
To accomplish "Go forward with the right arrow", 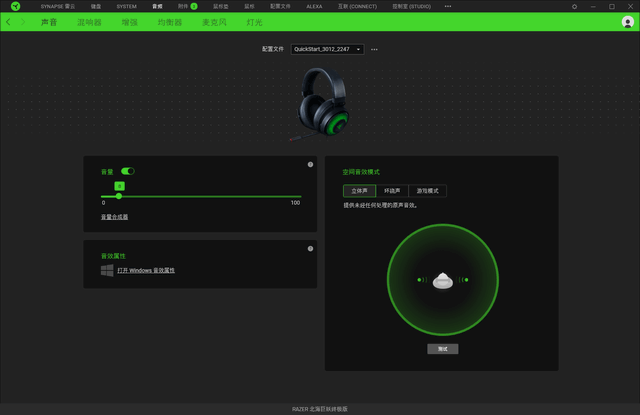I will [x=23, y=22].
